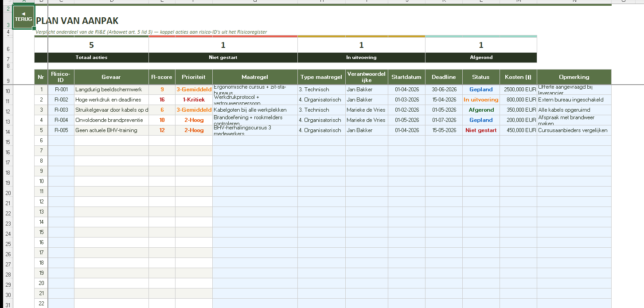Select the Risico-ID column header
Image resolution: width=644 pixels, height=308 pixels.
[61, 77]
